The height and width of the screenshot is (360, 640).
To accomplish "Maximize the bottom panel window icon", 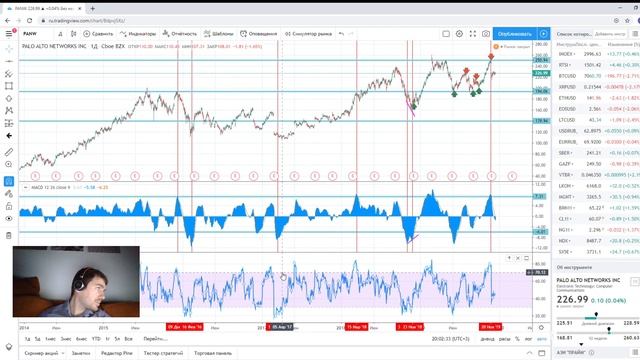I will point(542,353).
